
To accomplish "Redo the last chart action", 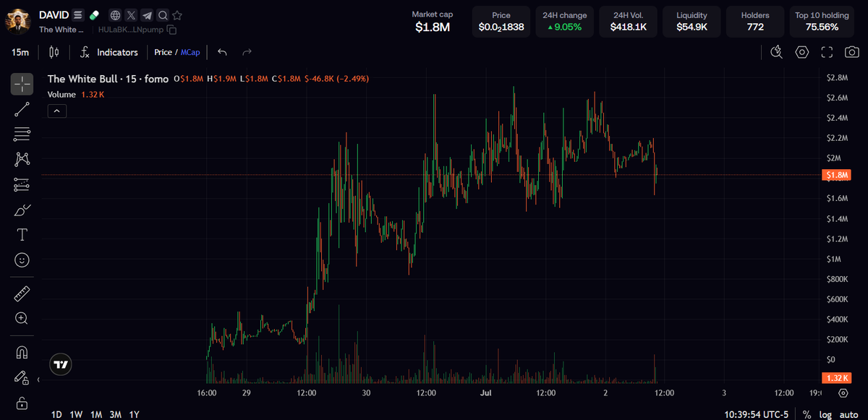I will point(247,52).
